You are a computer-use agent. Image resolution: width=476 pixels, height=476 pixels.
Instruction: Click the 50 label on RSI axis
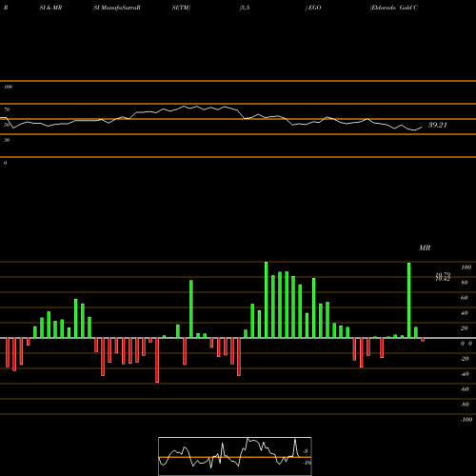point(7,125)
